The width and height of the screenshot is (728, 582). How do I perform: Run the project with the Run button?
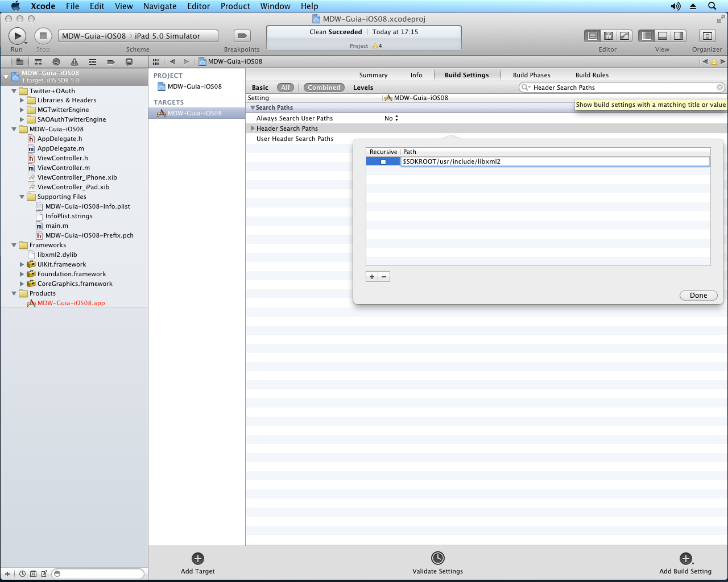17,36
